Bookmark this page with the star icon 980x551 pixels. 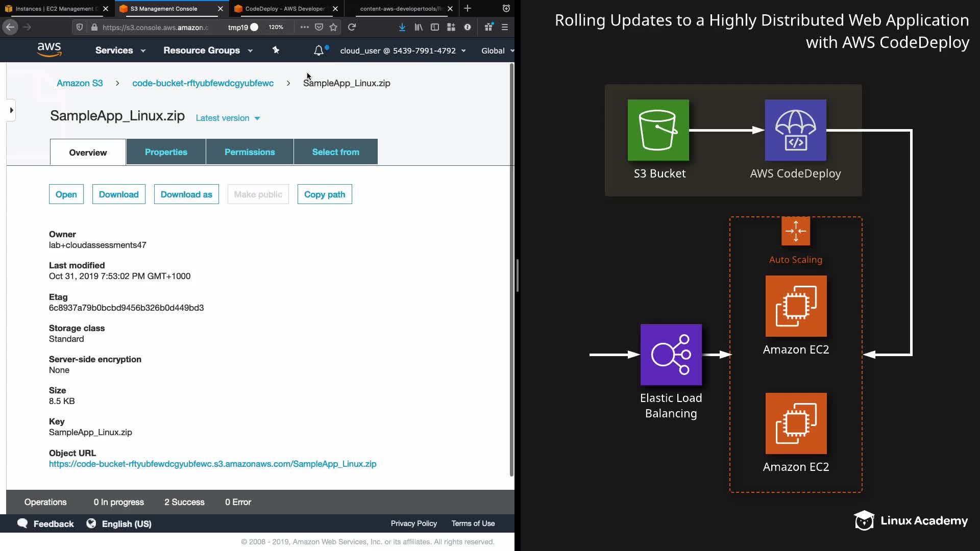[333, 27]
